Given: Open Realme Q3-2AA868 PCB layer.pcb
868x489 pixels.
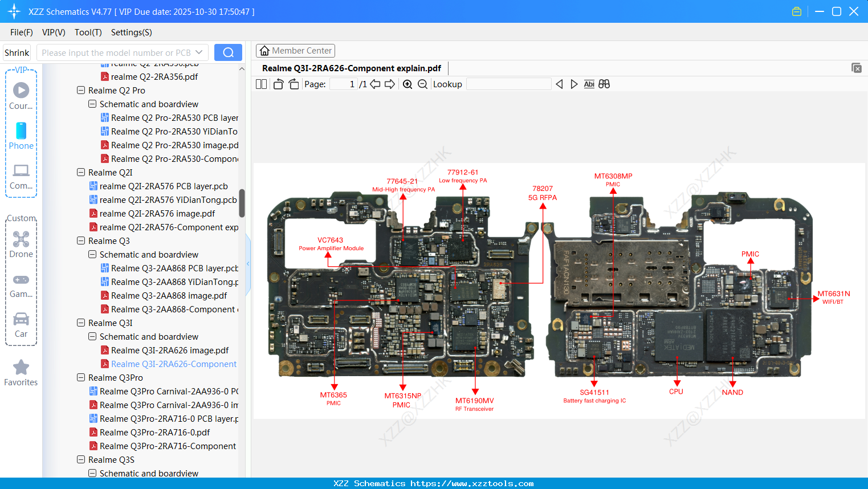Looking at the screenshot, I should (170, 268).
